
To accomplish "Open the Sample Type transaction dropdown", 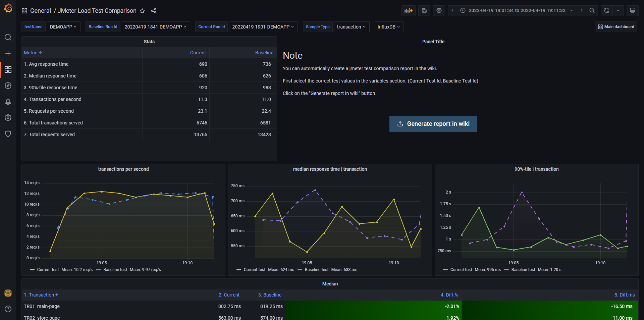I will click(352, 27).
